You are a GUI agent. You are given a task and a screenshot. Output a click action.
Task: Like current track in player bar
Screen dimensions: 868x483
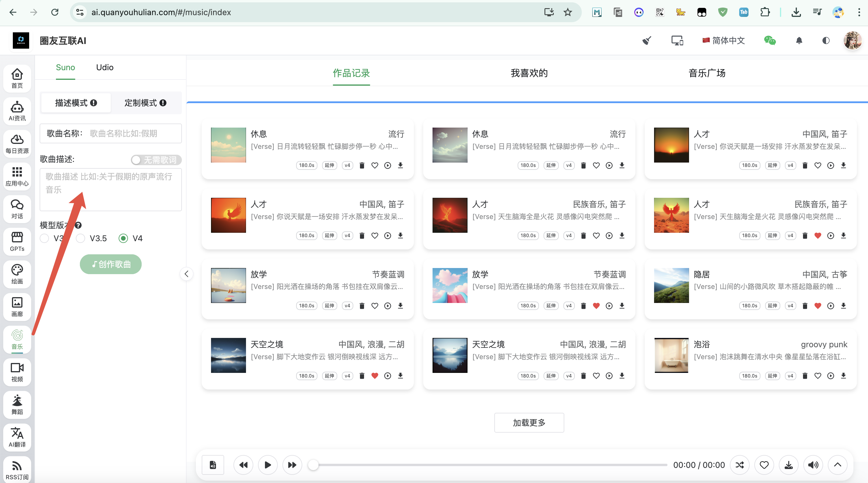coord(764,465)
